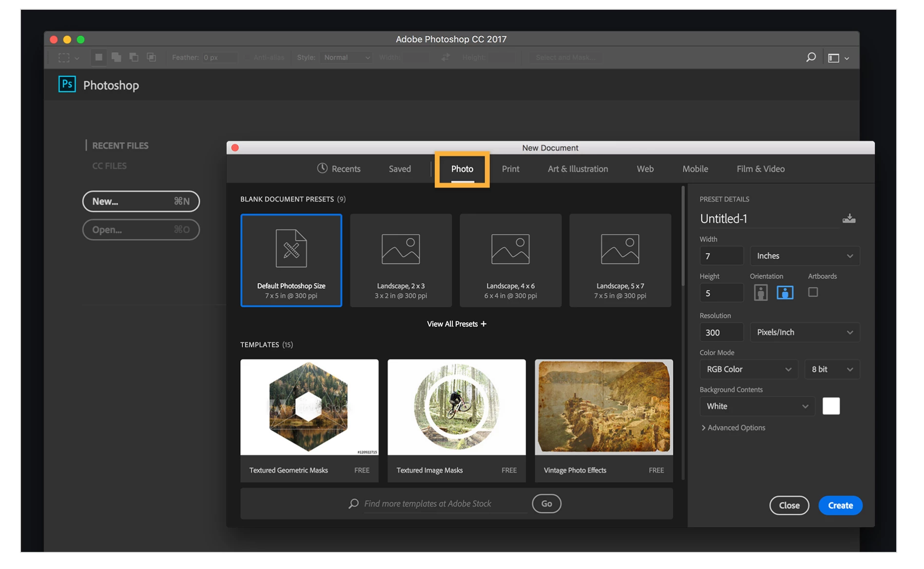Click the workspace layout icon
This screenshot has height=569, width=924.
[x=833, y=58]
